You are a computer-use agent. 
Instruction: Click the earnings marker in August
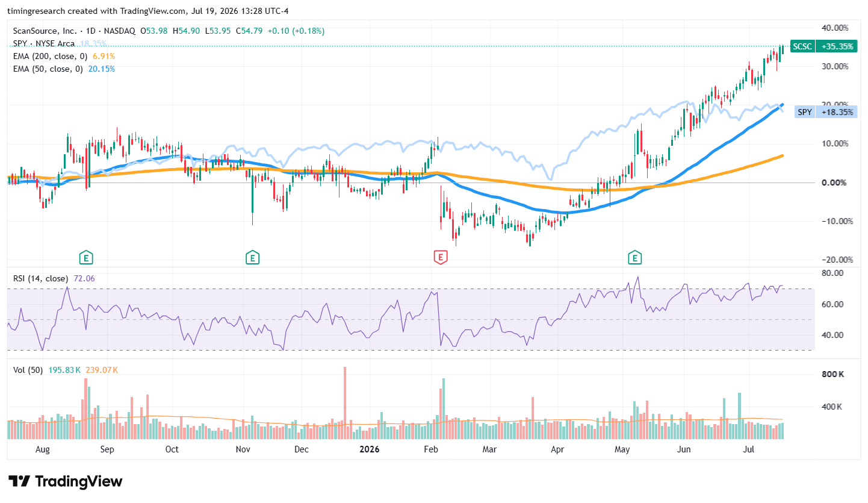click(x=87, y=258)
